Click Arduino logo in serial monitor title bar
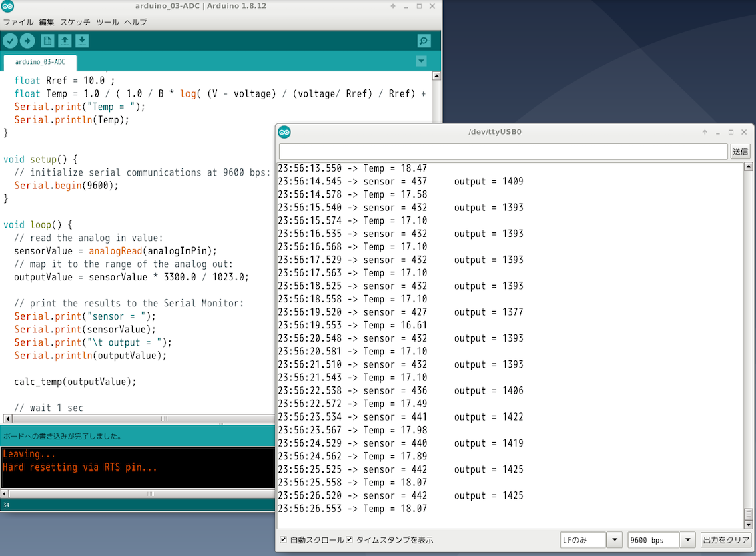 pos(284,132)
